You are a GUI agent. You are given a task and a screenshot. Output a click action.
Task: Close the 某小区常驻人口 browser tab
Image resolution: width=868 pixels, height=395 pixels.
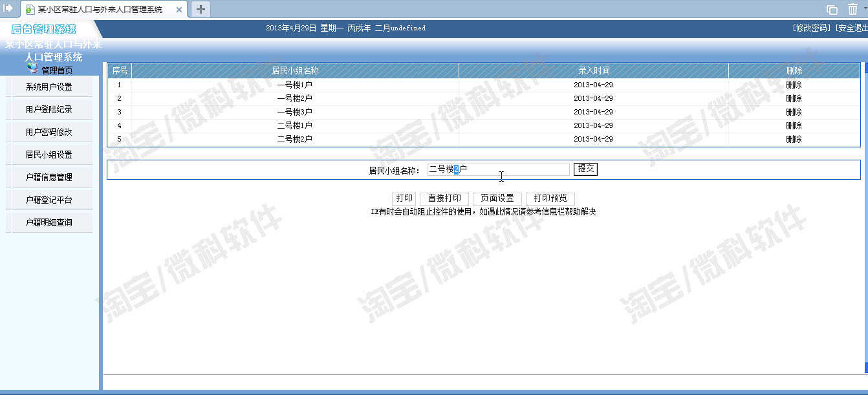179,10
